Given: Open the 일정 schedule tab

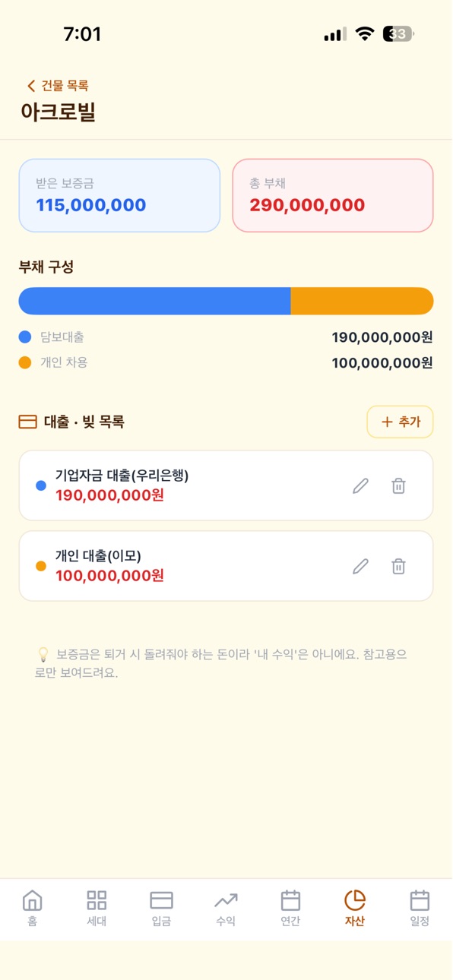Looking at the screenshot, I should 420,909.
